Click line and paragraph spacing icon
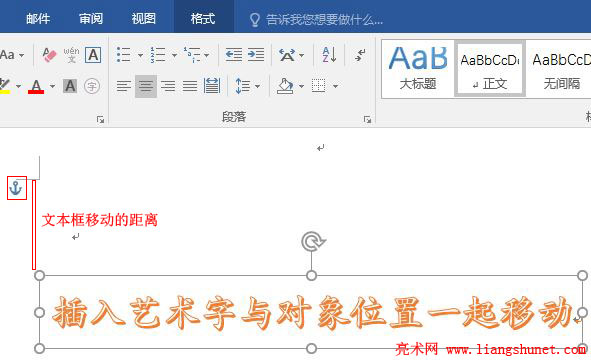 243,86
